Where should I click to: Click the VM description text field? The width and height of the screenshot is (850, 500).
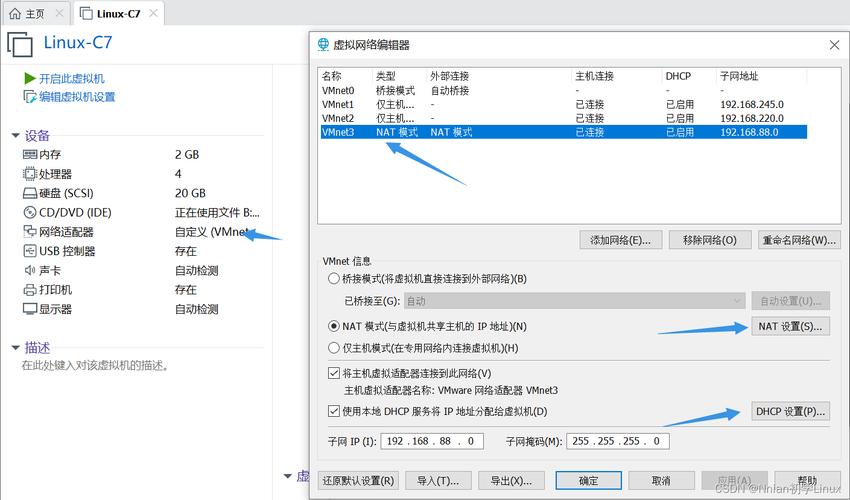pos(95,366)
